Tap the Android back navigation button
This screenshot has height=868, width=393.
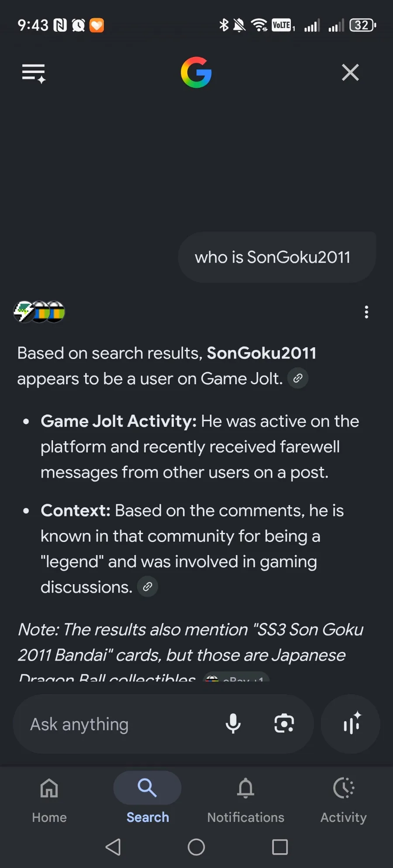(113, 847)
